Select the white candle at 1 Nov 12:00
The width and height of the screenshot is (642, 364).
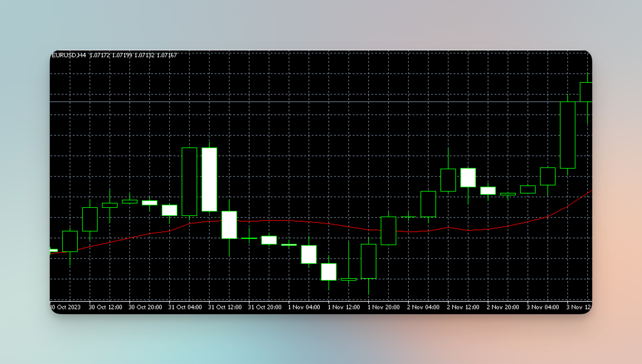[x=329, y=272]
